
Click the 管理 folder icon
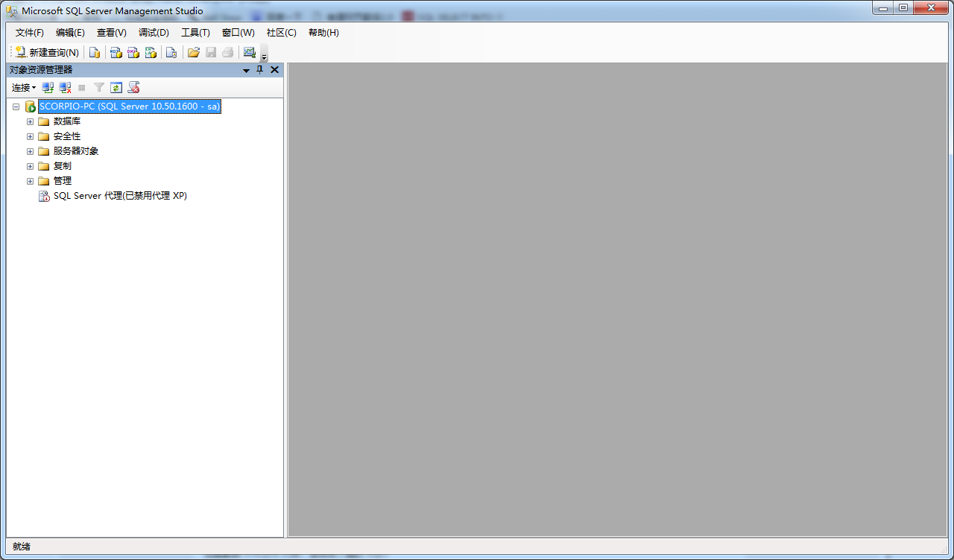click(44, 181)
